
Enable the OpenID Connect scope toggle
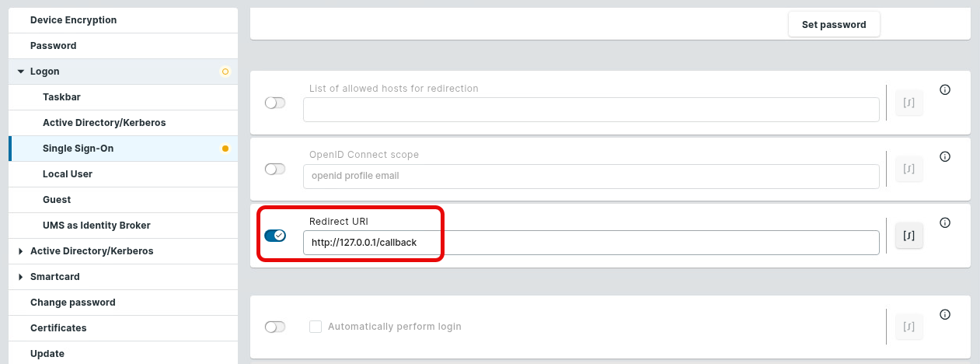click(275, 169)
